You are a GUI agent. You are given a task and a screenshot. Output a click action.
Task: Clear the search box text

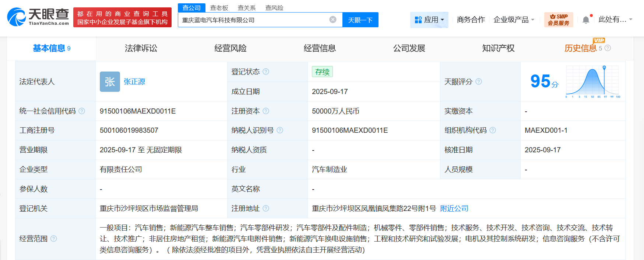tap(332, 20)
